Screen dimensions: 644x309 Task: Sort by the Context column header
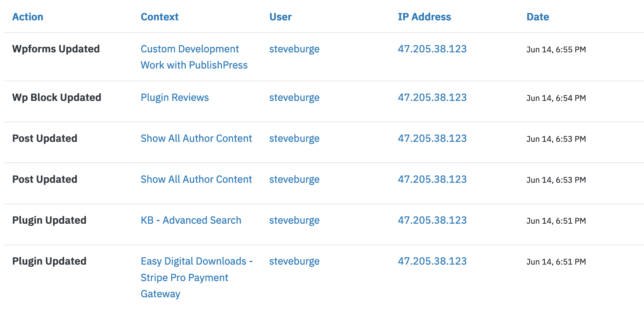[x=160, y=17]
